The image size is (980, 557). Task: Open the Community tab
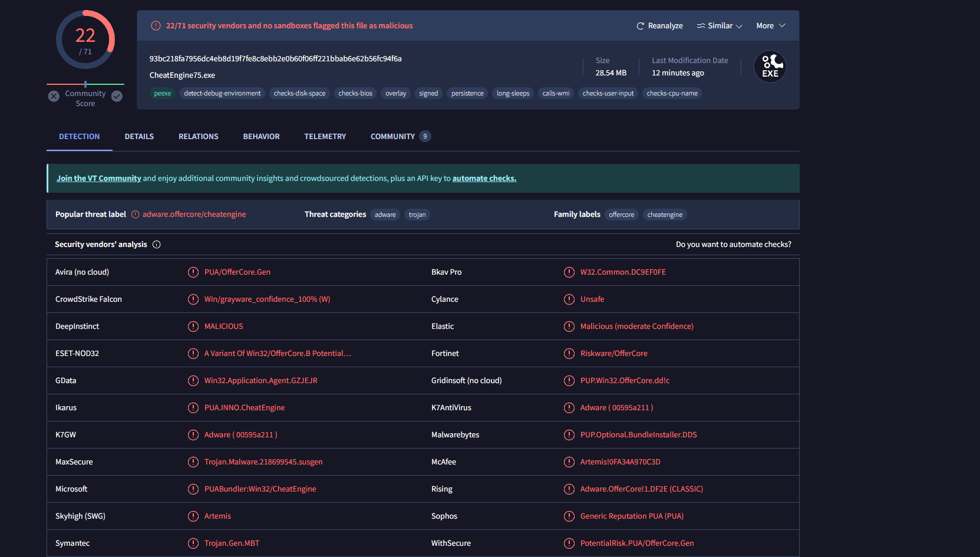[x=401, y=137]
